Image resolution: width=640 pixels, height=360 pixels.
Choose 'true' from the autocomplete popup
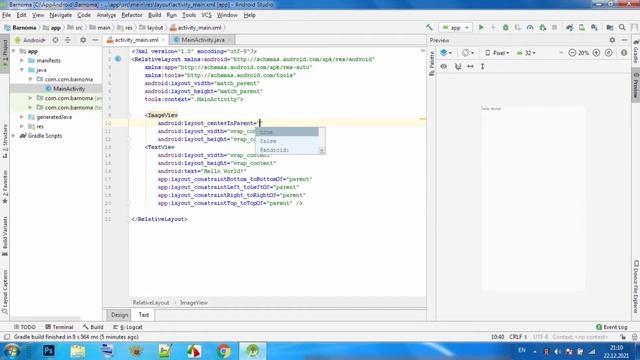coord(287,132)
